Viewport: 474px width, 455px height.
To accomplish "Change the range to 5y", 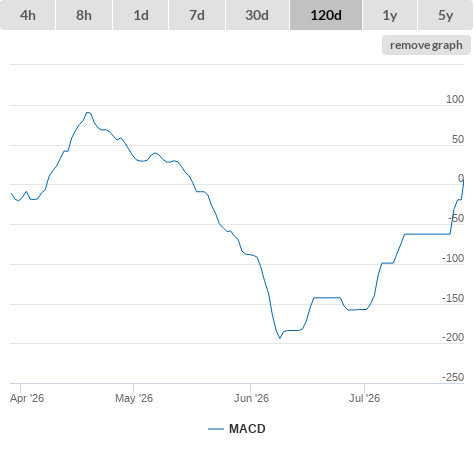I will (445, 15).
